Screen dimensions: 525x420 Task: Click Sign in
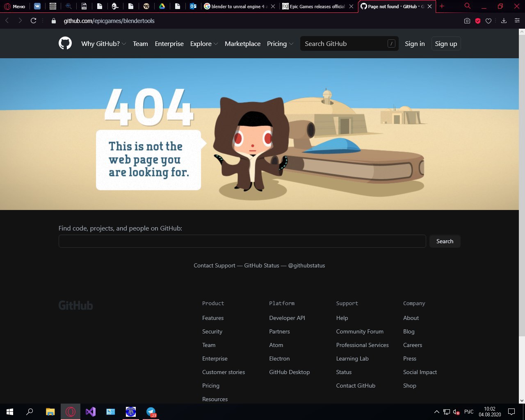coord(415,44)
